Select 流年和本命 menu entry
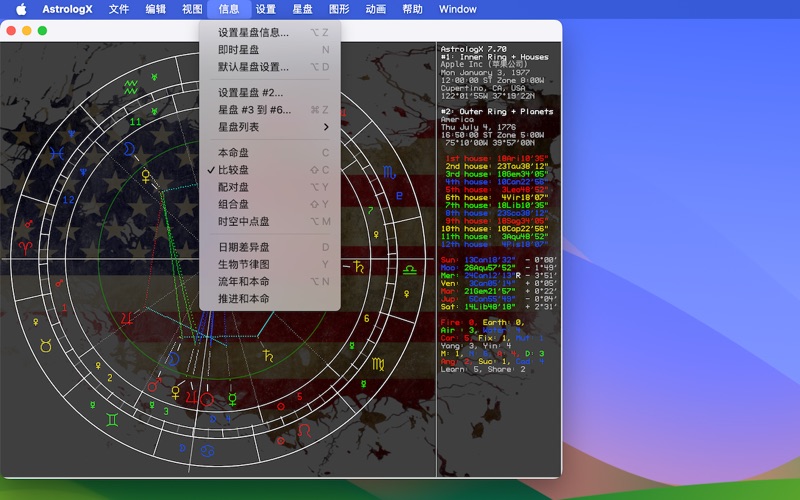Image resolution: width=800 pixels, height=500 pixels. (270, 282)
